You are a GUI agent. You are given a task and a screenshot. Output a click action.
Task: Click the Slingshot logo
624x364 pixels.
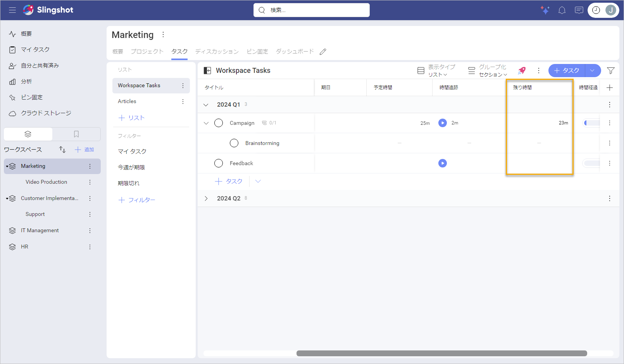(48, 10)
